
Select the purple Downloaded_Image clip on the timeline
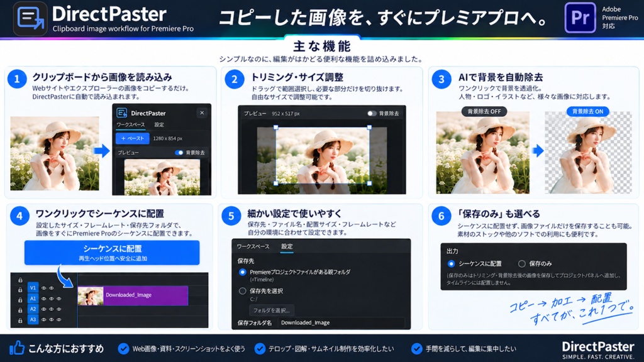133,295
